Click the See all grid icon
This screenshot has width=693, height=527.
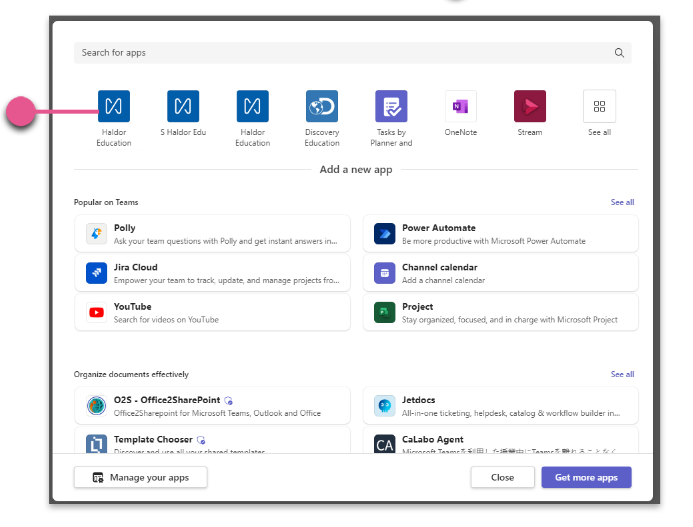coord(599,106)
